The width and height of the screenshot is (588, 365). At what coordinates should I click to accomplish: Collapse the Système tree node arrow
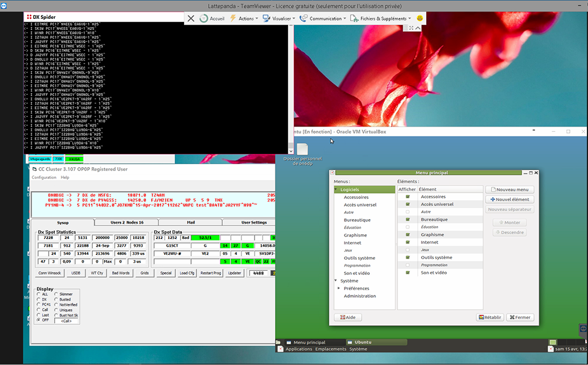pyautogui.click(x=336, y=280)
